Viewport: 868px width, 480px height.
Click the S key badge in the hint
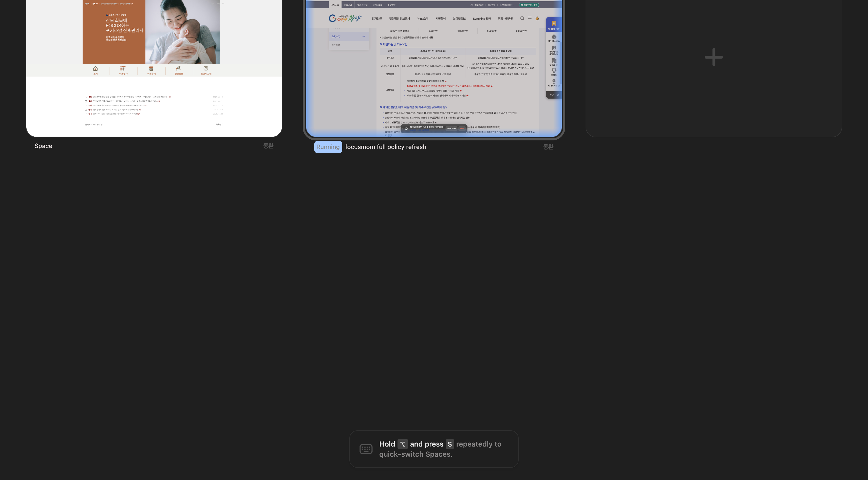(x=449, y=444)
